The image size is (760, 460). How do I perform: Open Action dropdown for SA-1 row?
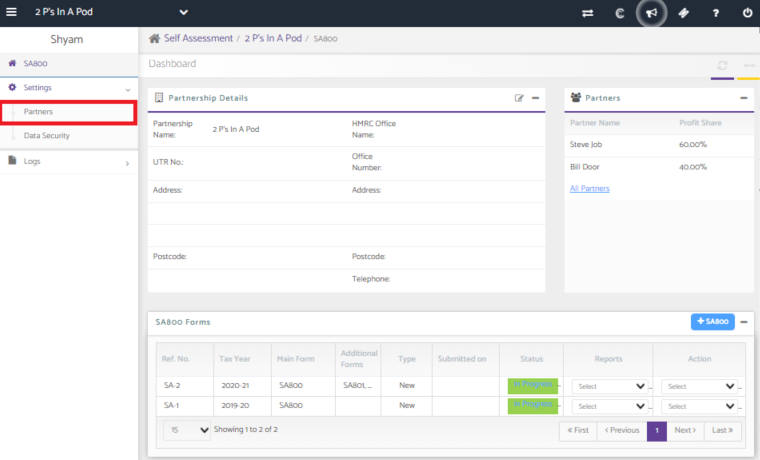[699, 406]
